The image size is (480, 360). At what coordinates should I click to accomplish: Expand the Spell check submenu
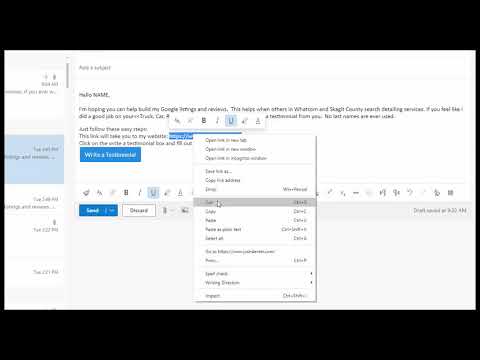click(255, 274)
